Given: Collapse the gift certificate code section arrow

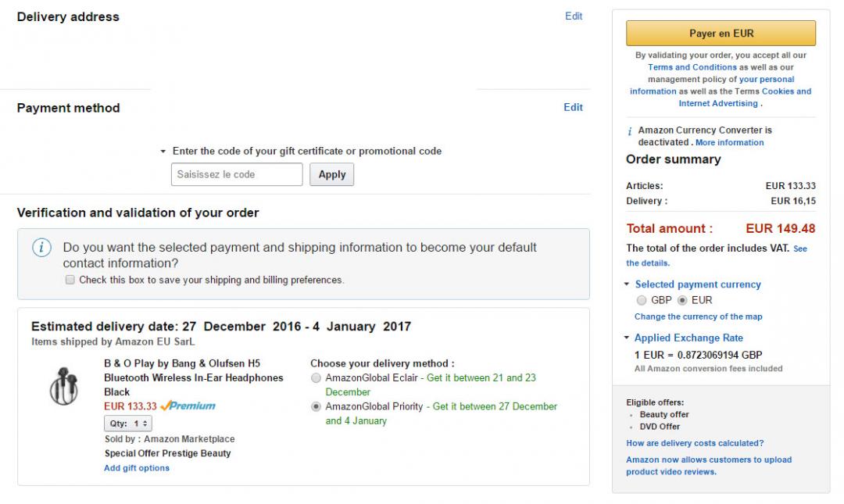Looking at the screenshot, I should (163, 152).
